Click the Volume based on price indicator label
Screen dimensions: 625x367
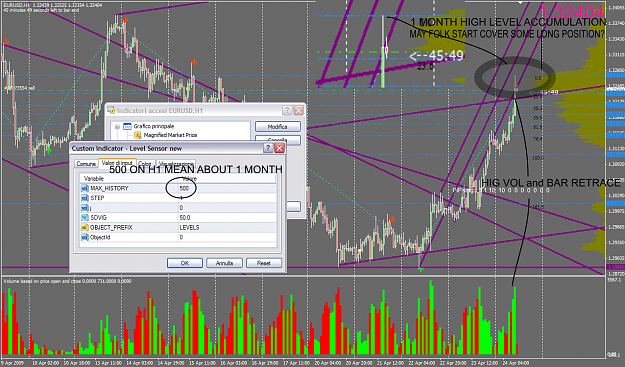(68, 281)
